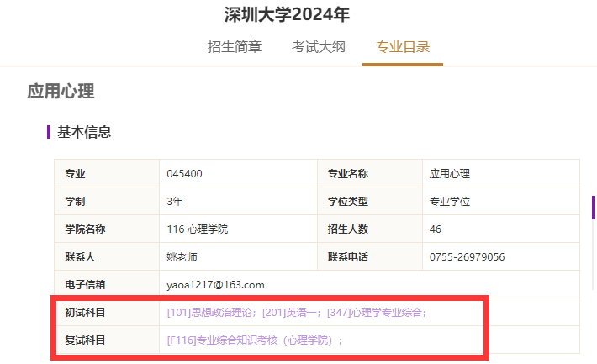Click the 应用心理 heading
Screen dimensions: 597x364
[61, 92]
